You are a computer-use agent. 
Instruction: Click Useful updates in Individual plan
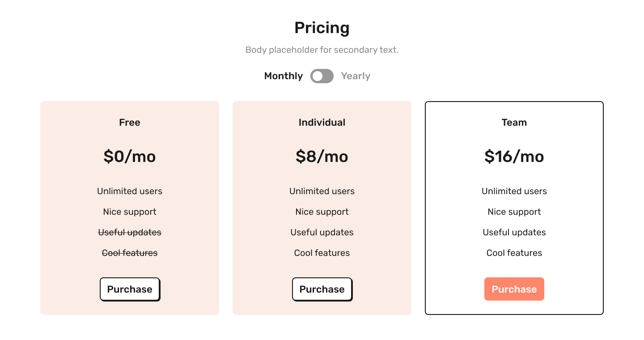322,233
